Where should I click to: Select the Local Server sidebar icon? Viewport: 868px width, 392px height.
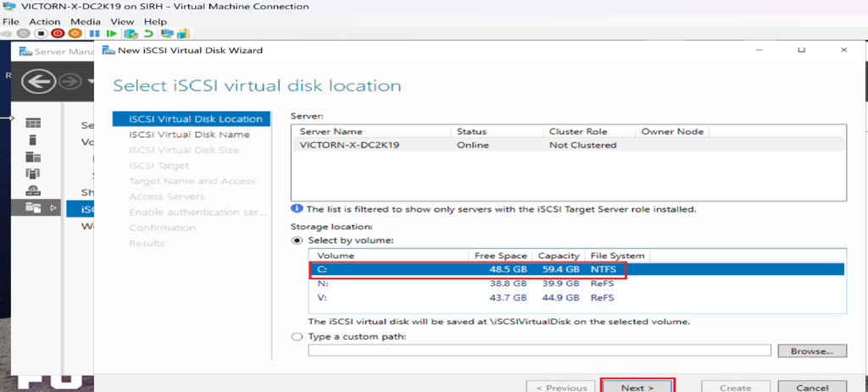tap(33, 140)
